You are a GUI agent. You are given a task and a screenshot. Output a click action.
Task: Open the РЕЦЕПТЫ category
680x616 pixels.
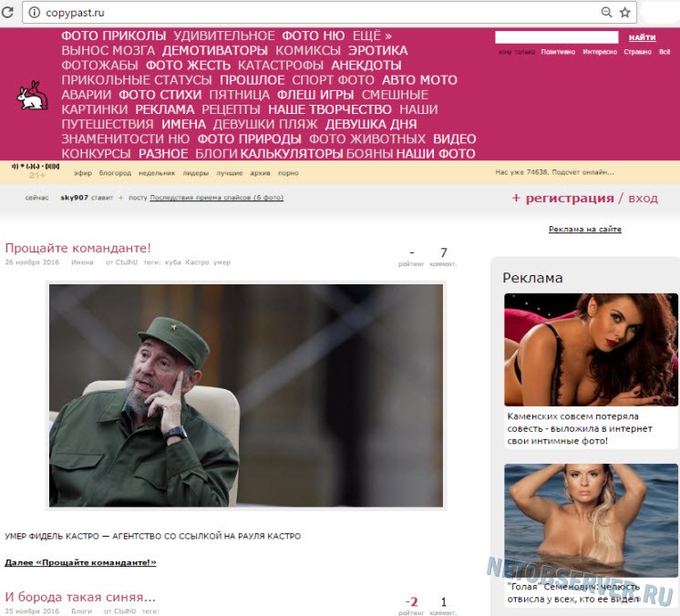tap(232, 109)
